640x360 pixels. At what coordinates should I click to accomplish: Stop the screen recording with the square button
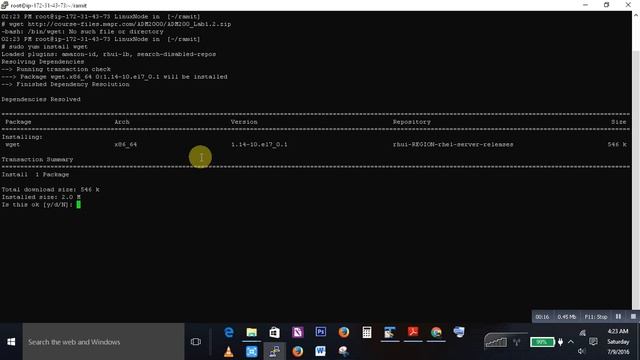click(x=633, y=316)
